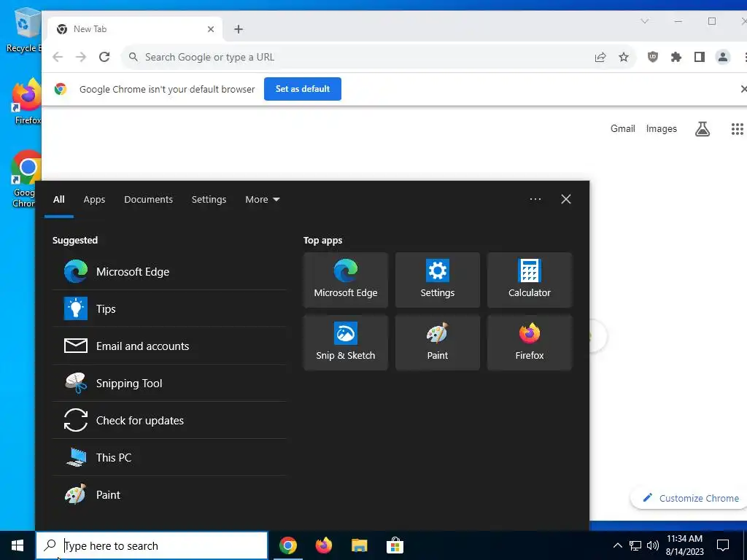Screen dimensions: 747x560
Task: Reload the page in Chrome
Action: point(104,57)
